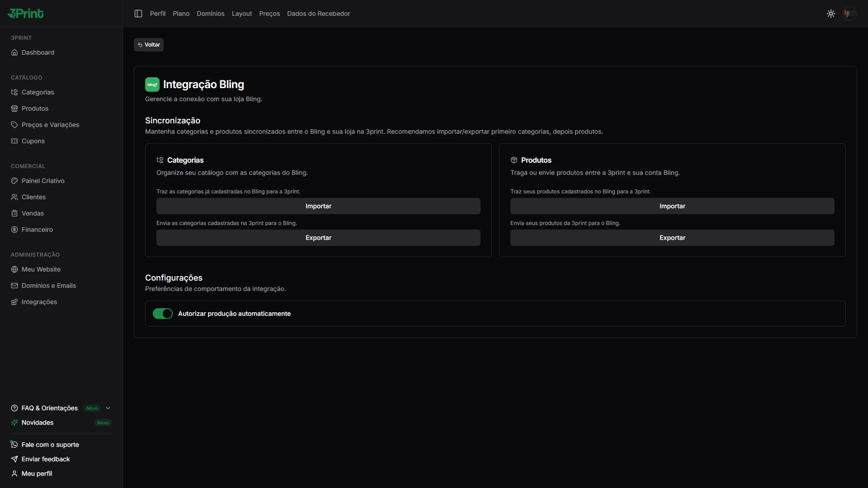Click the Novo badge beside FAQ & Orientações

(x=92, y=408)
